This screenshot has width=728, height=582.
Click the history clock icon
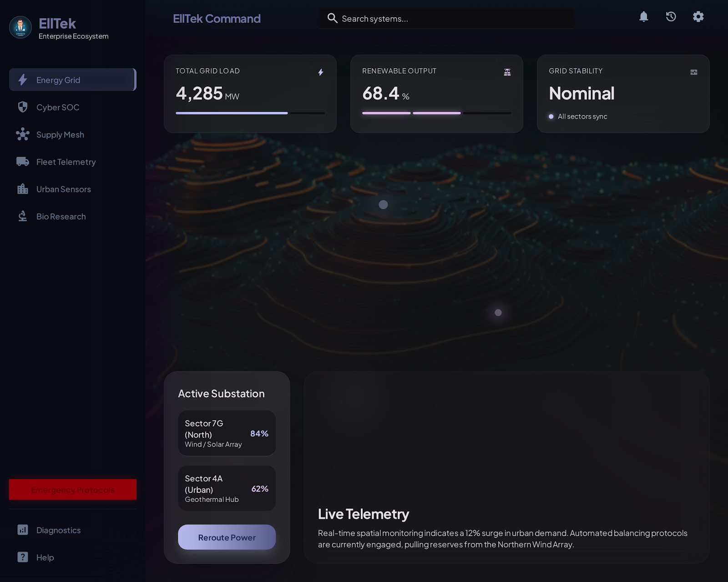pyautogui.click(x=671, y=17)
